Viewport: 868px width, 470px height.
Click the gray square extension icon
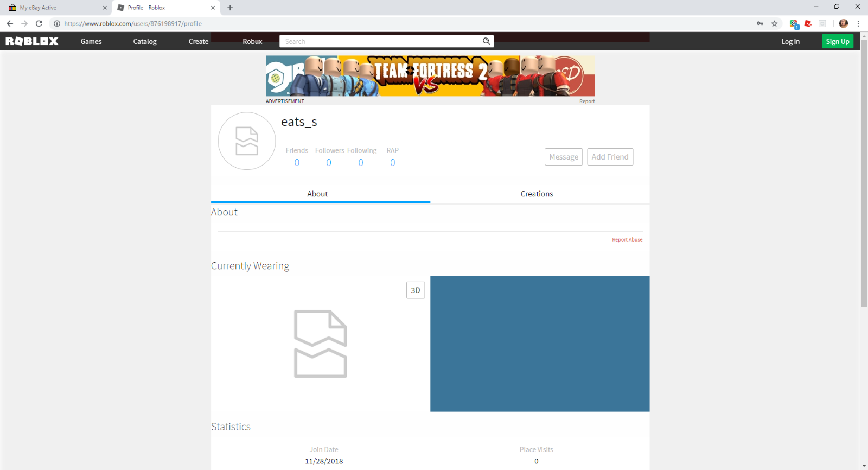tap(822, 23)
